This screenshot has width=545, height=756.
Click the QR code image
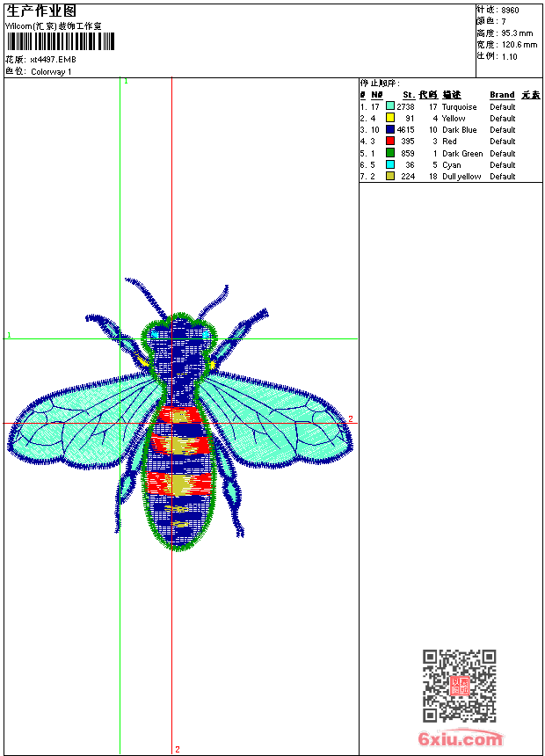click(x=459, y=687)
